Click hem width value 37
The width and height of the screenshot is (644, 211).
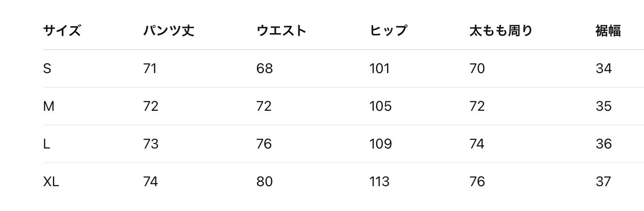(x=603, y=182)
